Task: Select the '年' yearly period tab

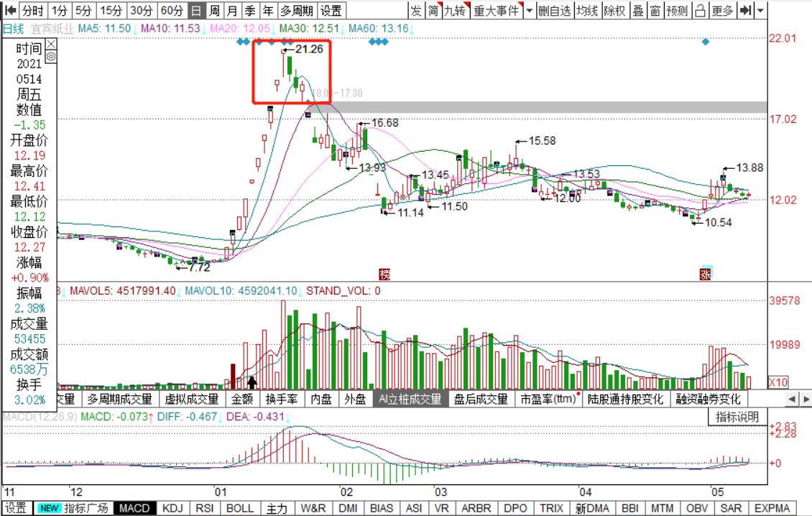Action: pos(268,10)
